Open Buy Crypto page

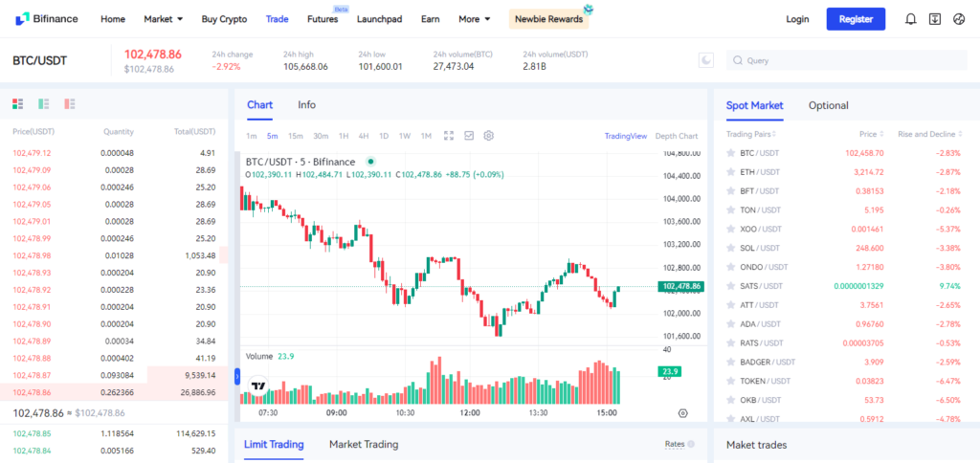tap(224, 19)
